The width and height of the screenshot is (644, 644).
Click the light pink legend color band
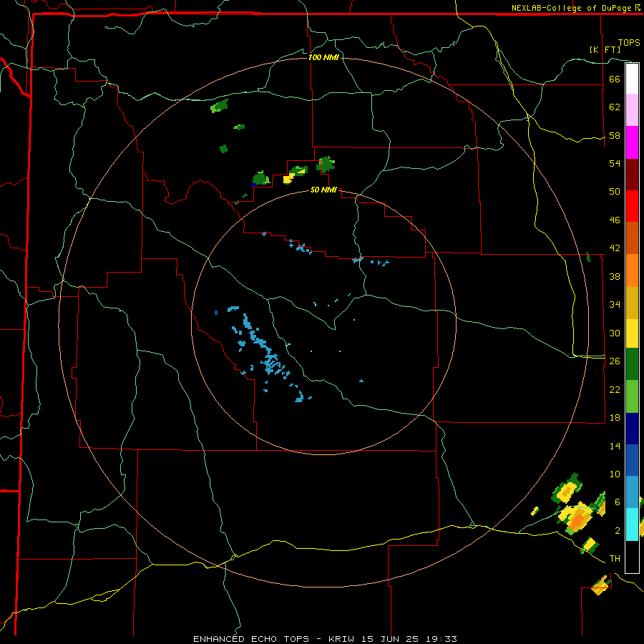tap(632, 110)
